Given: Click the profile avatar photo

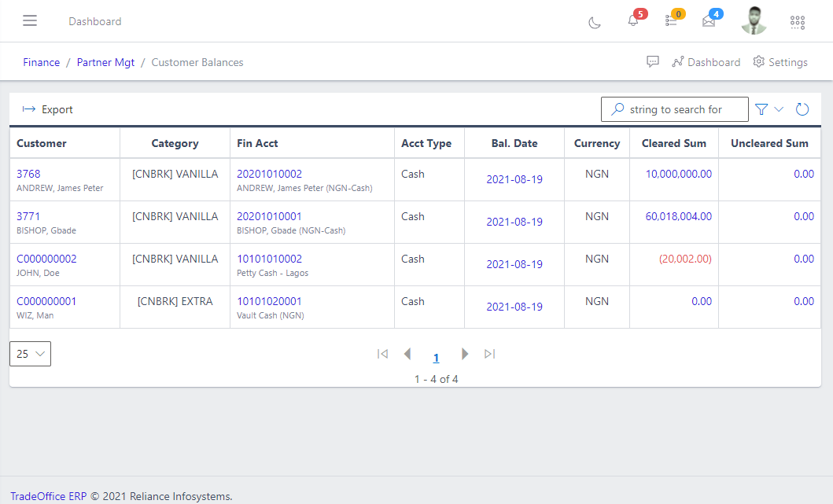Looking at the screenshot, I should click(754, 20).
